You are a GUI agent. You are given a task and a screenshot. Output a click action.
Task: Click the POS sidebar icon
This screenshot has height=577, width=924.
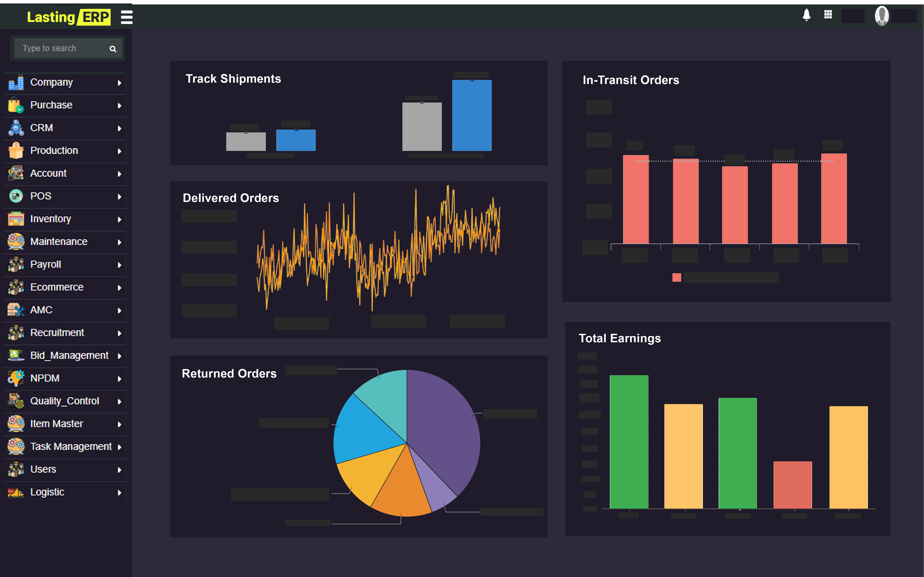(16, 196)
